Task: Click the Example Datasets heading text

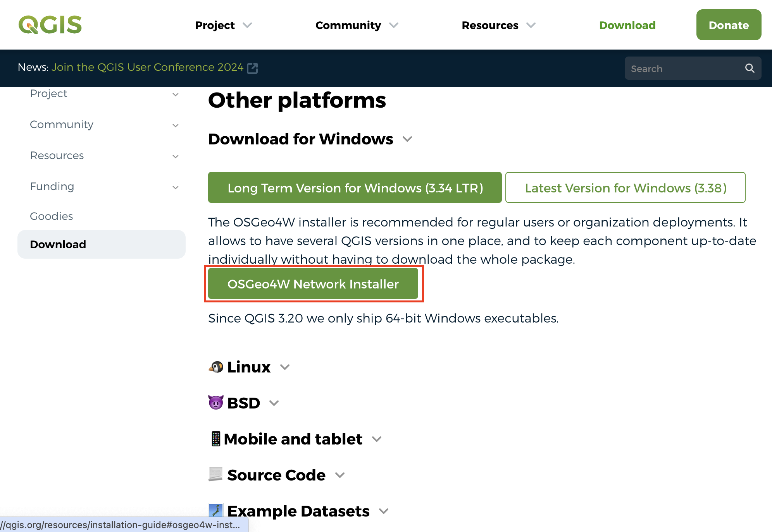Action: point(298,511)
